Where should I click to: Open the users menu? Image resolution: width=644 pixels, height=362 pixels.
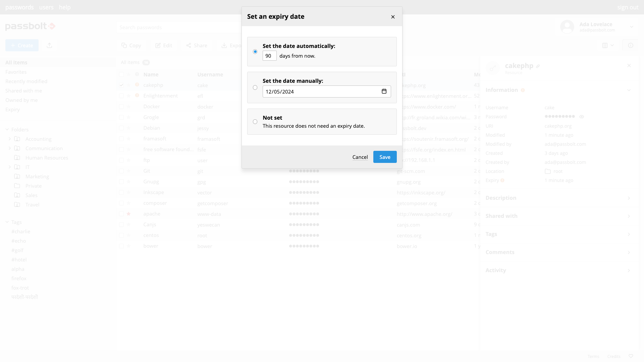pyautogui.click(x=46, y=7)
